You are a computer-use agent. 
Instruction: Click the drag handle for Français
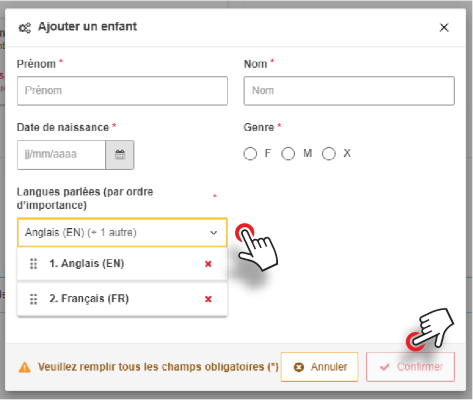pyautogui.click(x=34, y=299)
